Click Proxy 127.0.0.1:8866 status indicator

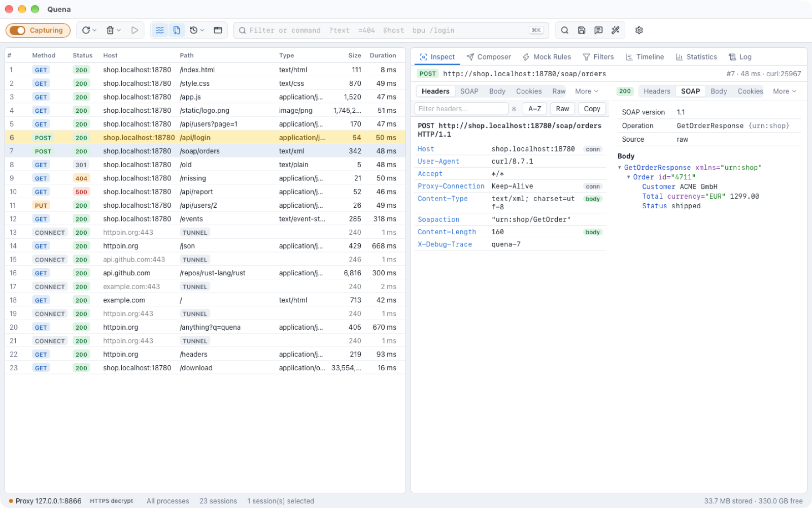[45, 501]
